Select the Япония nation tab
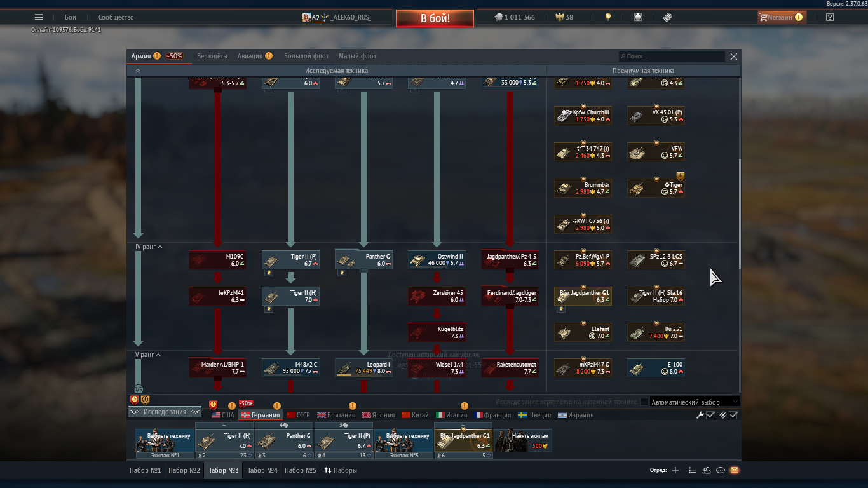This screenshot has width=868, height=488. click(x=378, y=415)
